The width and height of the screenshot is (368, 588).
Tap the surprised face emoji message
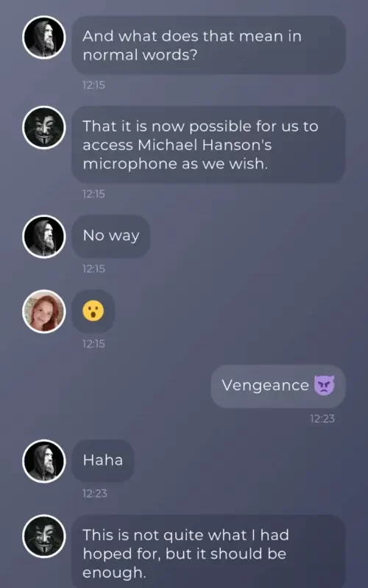pyautogui.click(x=93, y=311)
